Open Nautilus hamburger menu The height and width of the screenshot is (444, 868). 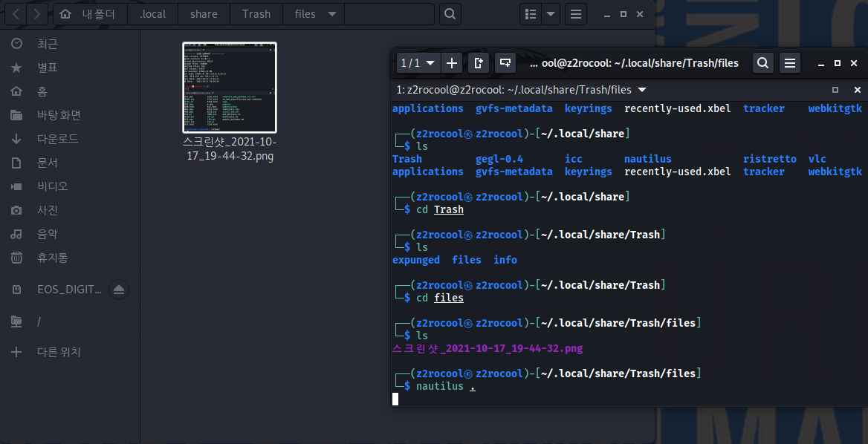tap(576, 14)
